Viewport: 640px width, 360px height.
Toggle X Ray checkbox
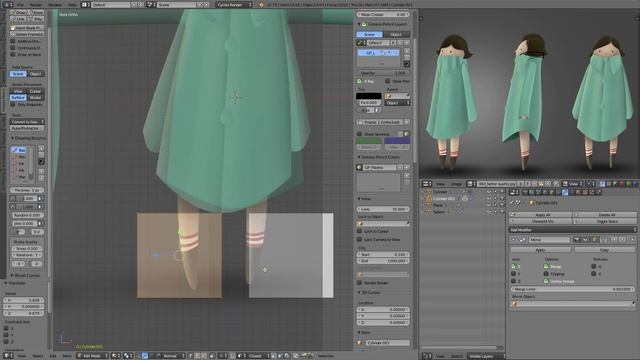tap(360, 81)
